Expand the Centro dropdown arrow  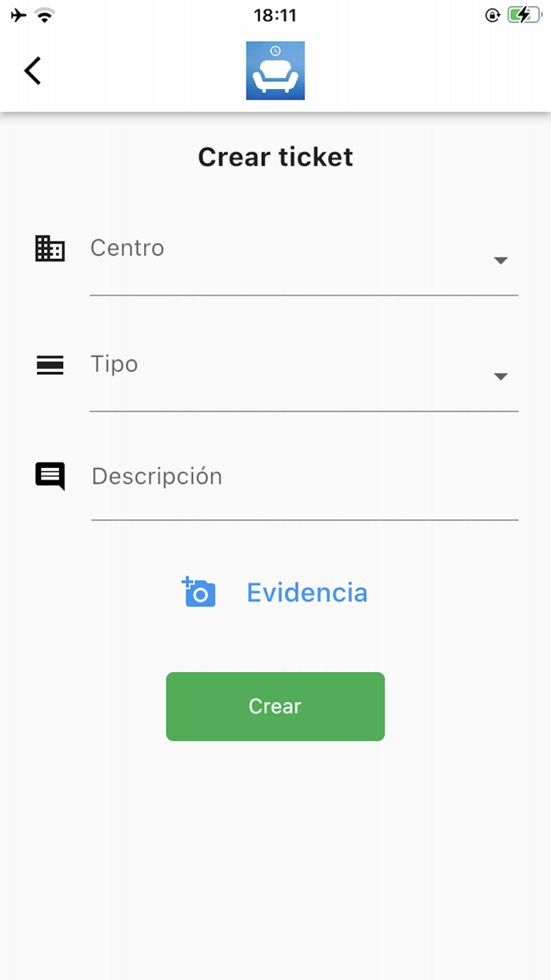point(501,261)
